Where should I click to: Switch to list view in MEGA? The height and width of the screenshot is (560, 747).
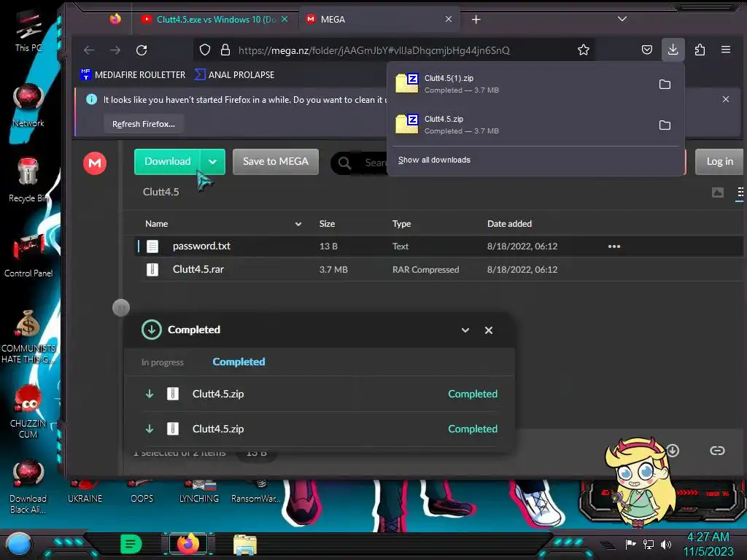pyautogui.click(x=740, y=192)
